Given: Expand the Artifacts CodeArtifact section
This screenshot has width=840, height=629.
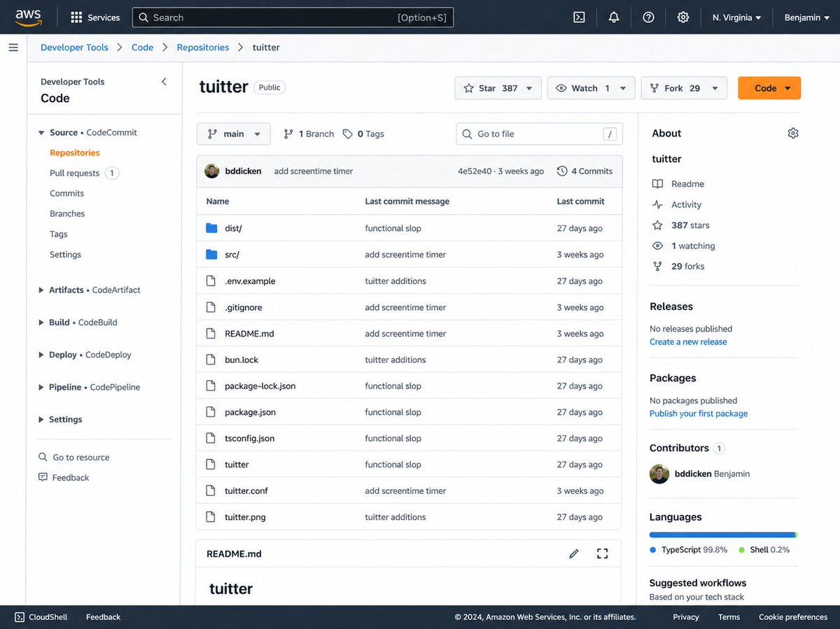Looking at the screenshot, I should (41, 290).
